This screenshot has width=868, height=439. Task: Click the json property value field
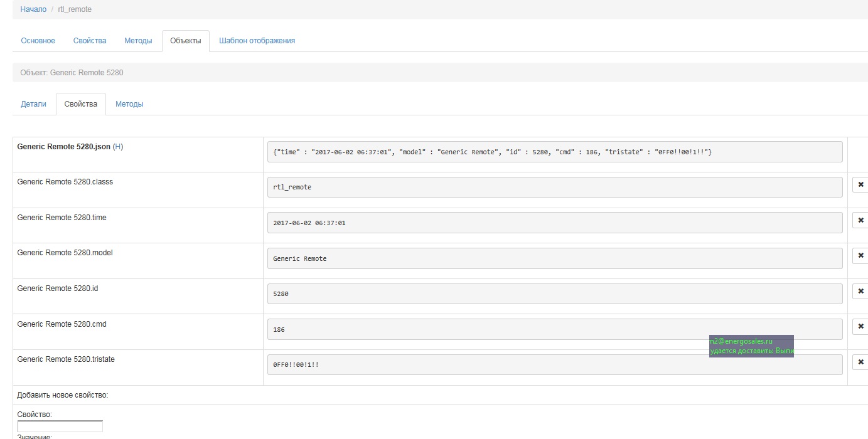[x=554, y=152]
